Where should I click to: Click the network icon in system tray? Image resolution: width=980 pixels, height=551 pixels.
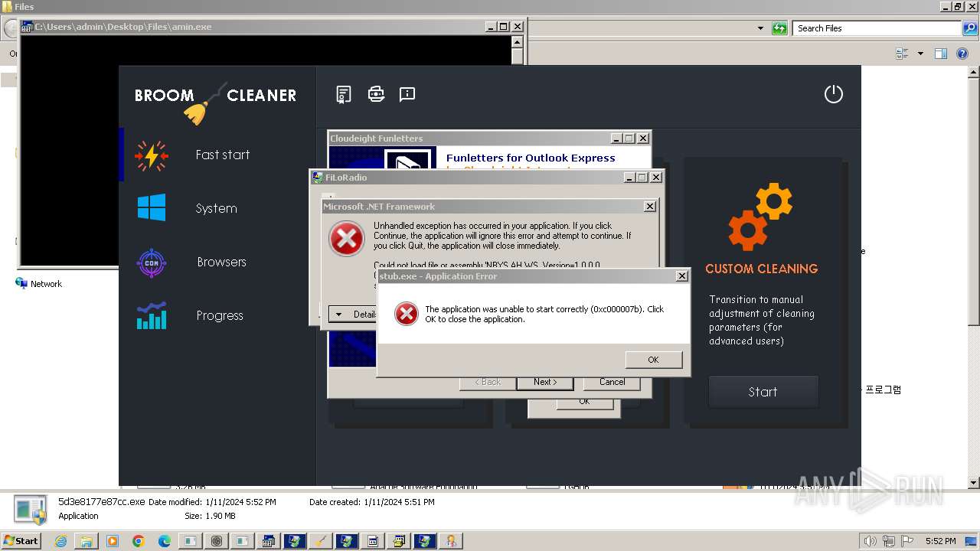coord(890,541)
